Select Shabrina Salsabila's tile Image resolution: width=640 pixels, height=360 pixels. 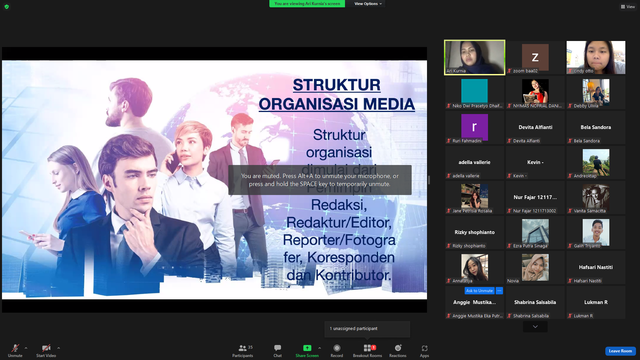(x=535, y=303)
